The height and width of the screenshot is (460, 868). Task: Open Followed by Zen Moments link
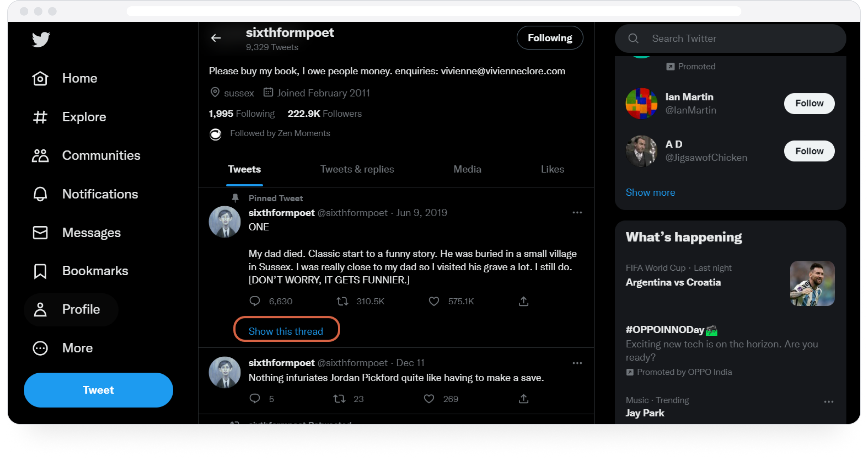click(x=280, y=133)
